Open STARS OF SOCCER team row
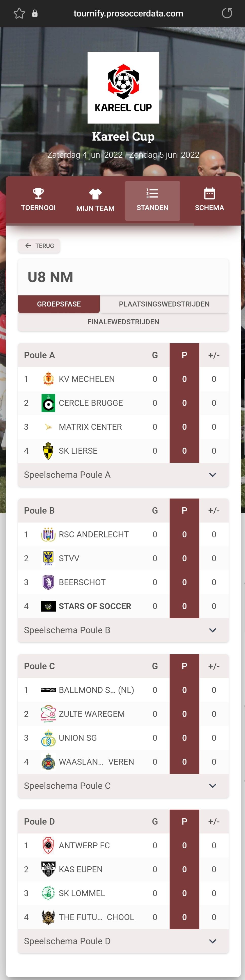The height and width of the screenshot is (980, 245). [95, 606]
